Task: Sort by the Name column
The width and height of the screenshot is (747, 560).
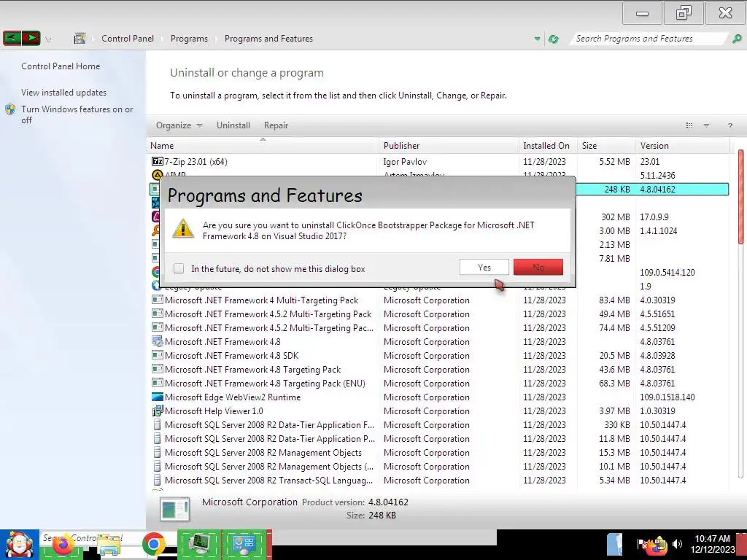Action: click(x=263, y=146)
